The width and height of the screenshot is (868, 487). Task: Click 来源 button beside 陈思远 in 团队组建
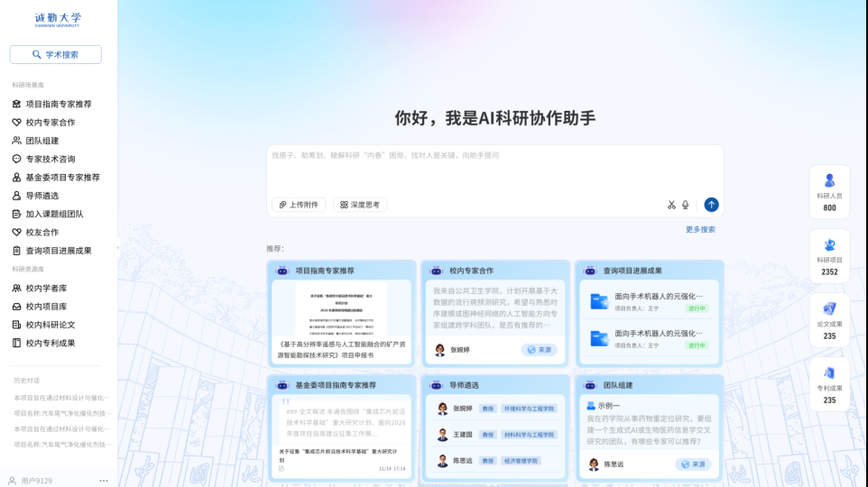point(693,464)
